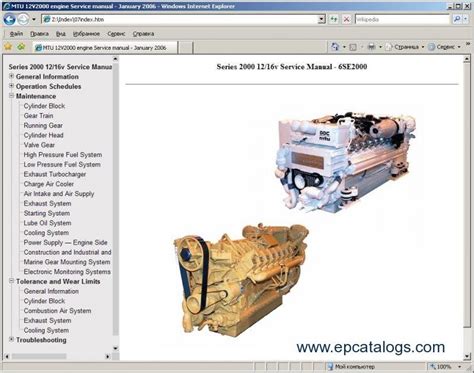Open the Electronic Monitoring Systems topic

coord(67,272)
